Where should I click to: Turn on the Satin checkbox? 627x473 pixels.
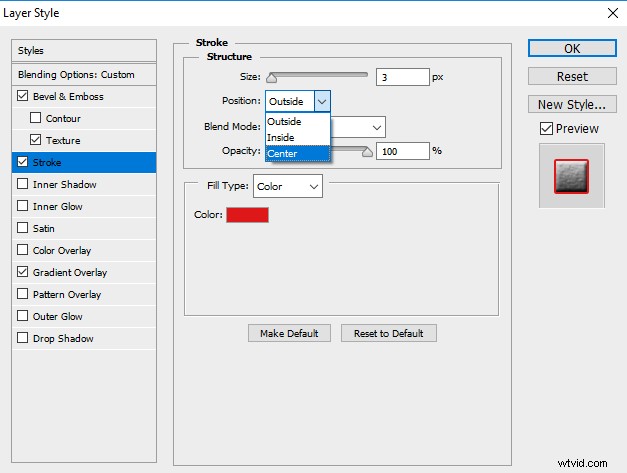23,228
